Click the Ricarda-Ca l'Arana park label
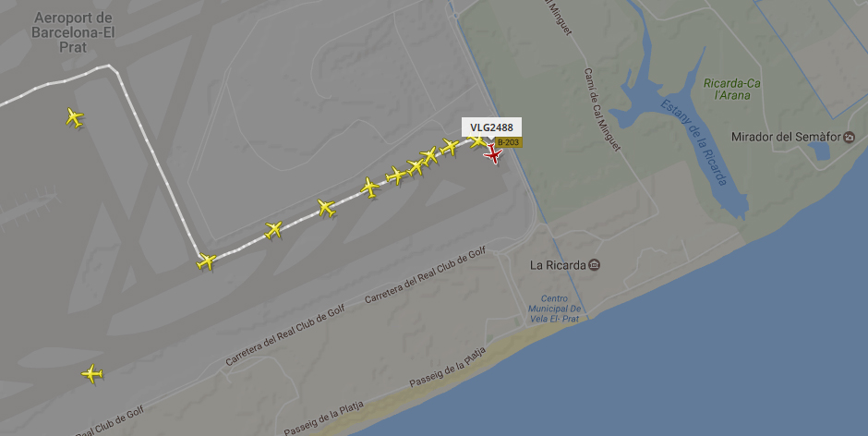Image resolution: width=868 pixels, height=436 pixels. (732, 90)
